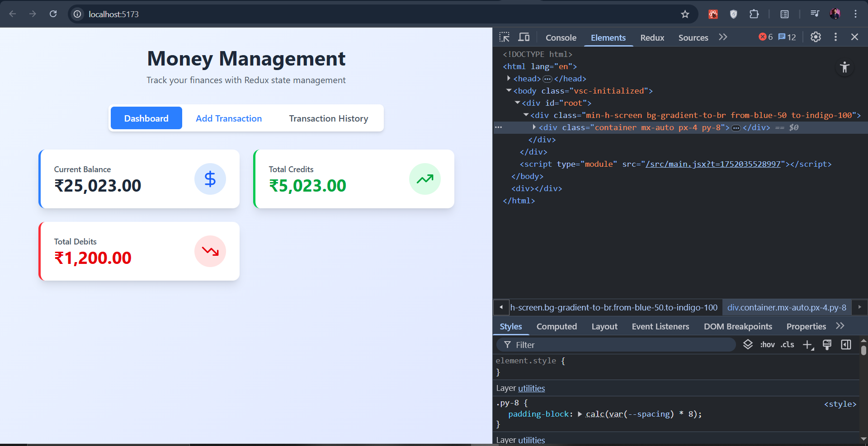The height and width of the screenshot is (446, 868).
Task: Collapse the body element node
Action: click(x=509, y=91)
